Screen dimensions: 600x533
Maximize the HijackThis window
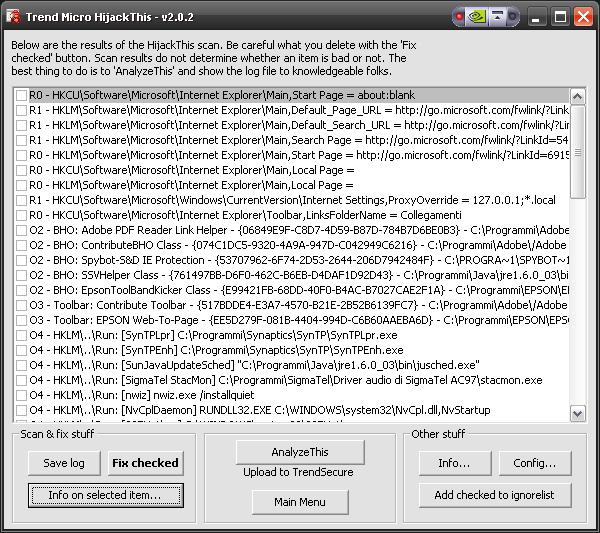point(560,17)
